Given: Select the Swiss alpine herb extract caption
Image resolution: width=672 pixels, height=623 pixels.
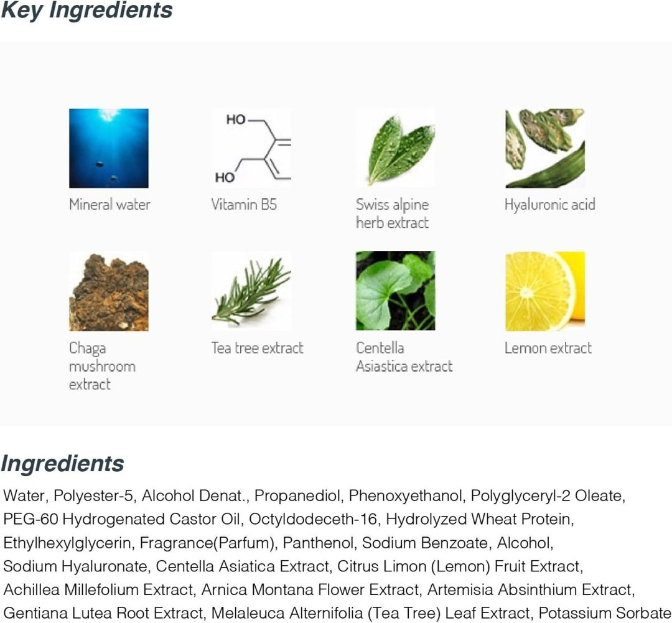Looking at the screenshot, I should (392, 213).
